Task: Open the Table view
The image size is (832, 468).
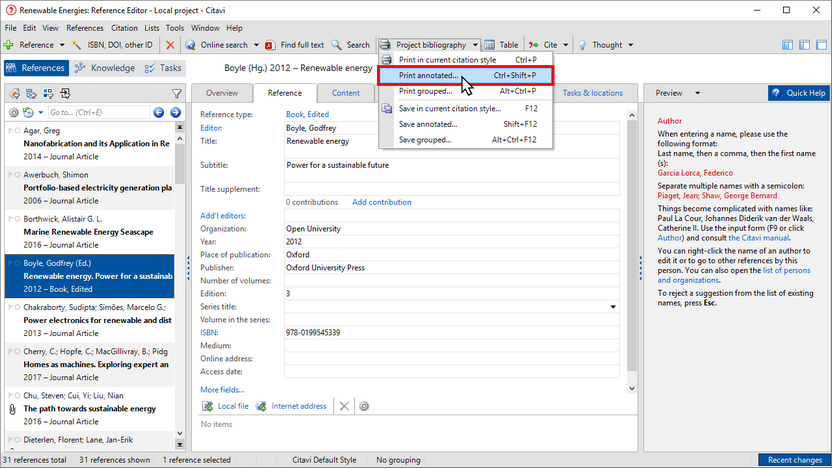Action: [x=501, y=45]
